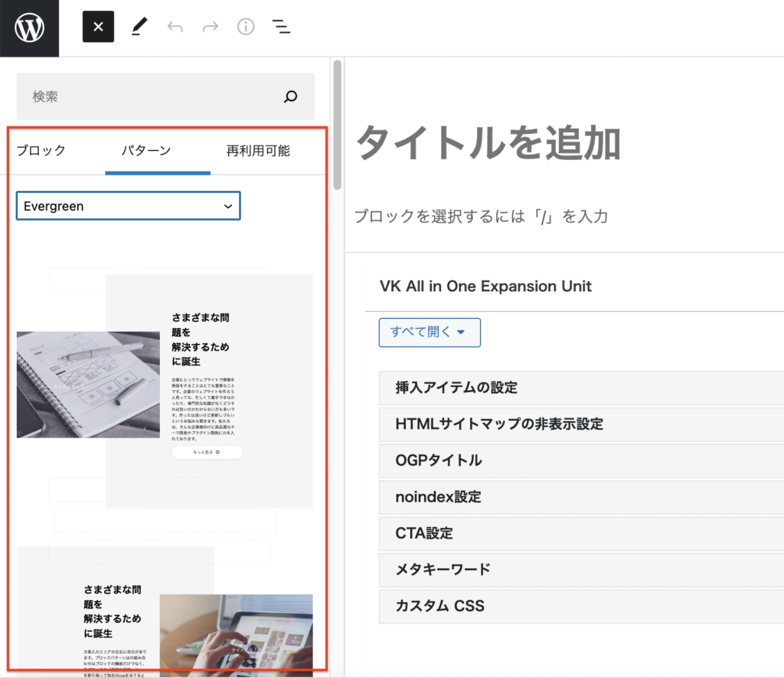784x678 pixels.
Task: Expand the noindex設定 section
Action: click(438, 496)
